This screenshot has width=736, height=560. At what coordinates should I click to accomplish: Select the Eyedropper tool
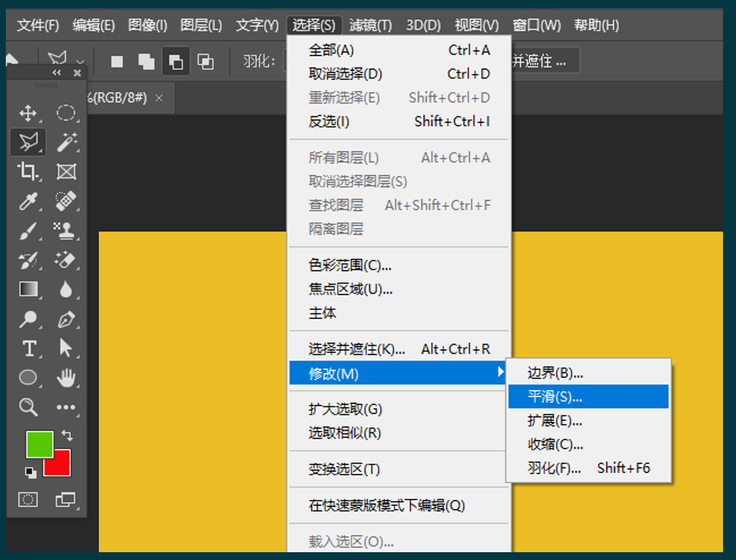(27, 201)
